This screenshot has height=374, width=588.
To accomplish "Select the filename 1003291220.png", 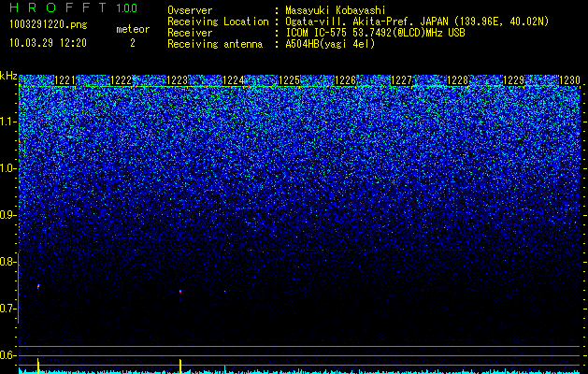I will pos(49,25).
